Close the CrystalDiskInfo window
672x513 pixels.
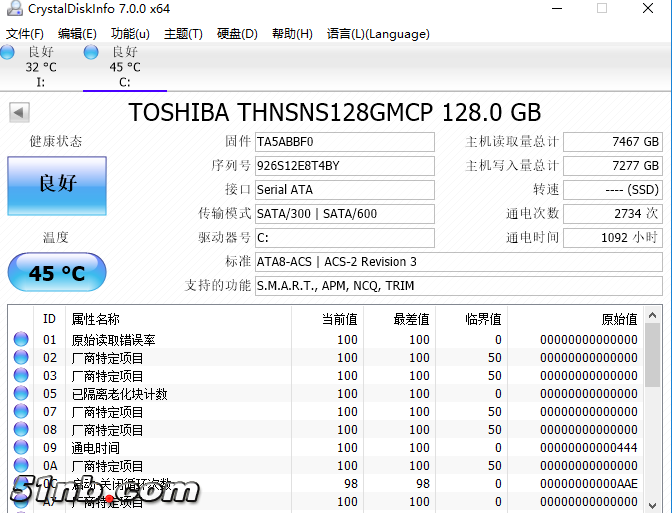coord(648,8)
